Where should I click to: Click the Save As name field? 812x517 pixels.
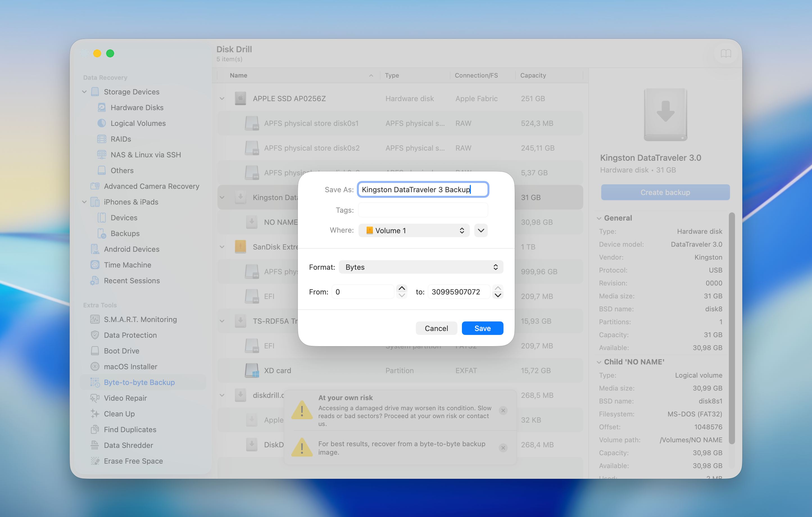(423, 190)
